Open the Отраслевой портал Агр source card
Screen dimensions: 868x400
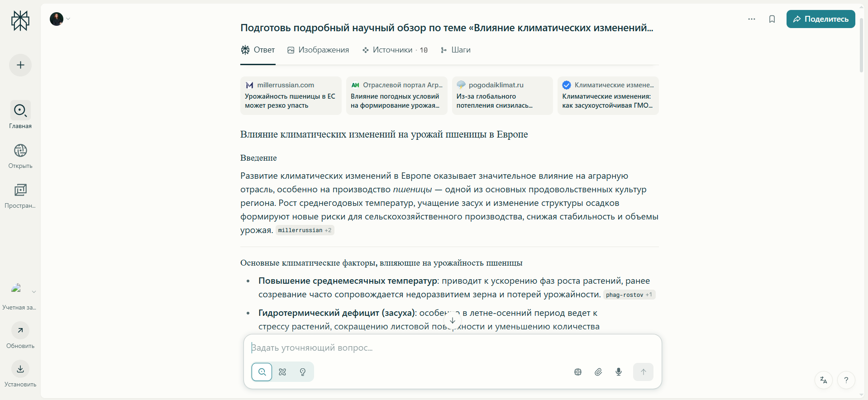pyautogui.click(x=397, y=95)
